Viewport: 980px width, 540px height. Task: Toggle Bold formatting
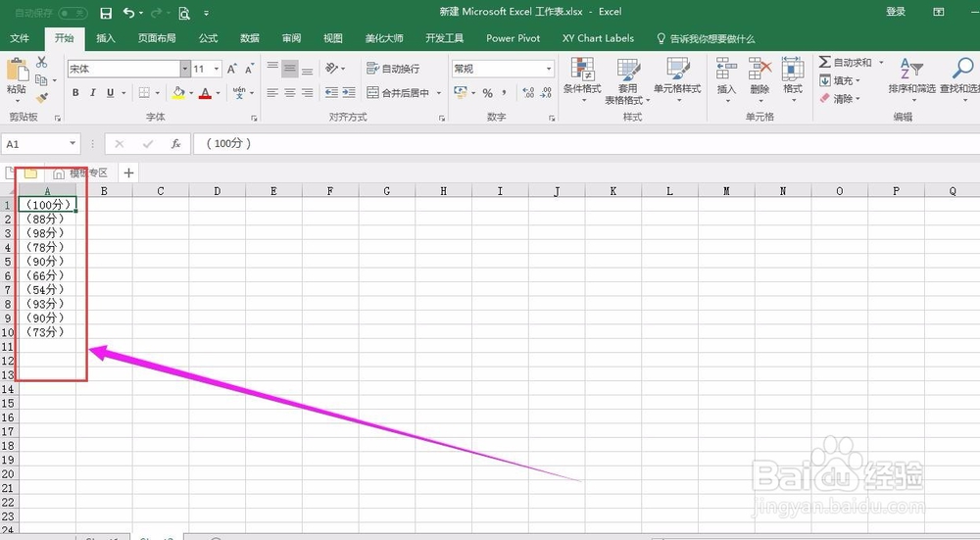click(75, 92)
